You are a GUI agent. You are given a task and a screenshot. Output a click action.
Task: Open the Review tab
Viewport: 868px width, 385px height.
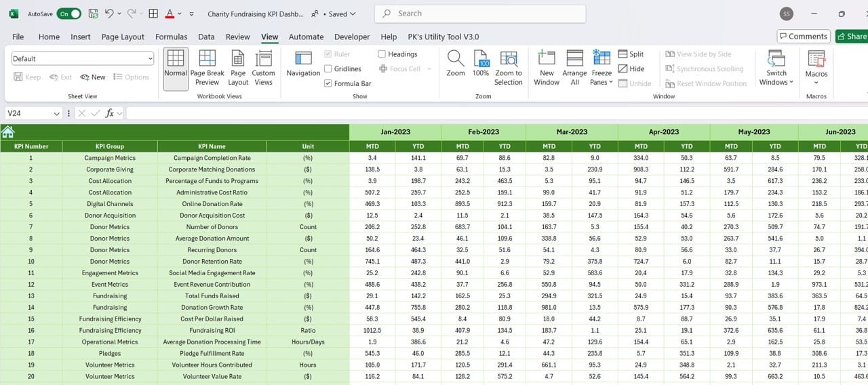click(x=237, y=37)
